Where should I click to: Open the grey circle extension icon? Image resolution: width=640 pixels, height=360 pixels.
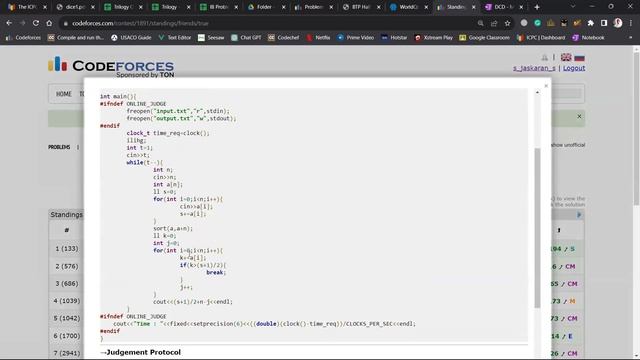(x=524, y=23)
